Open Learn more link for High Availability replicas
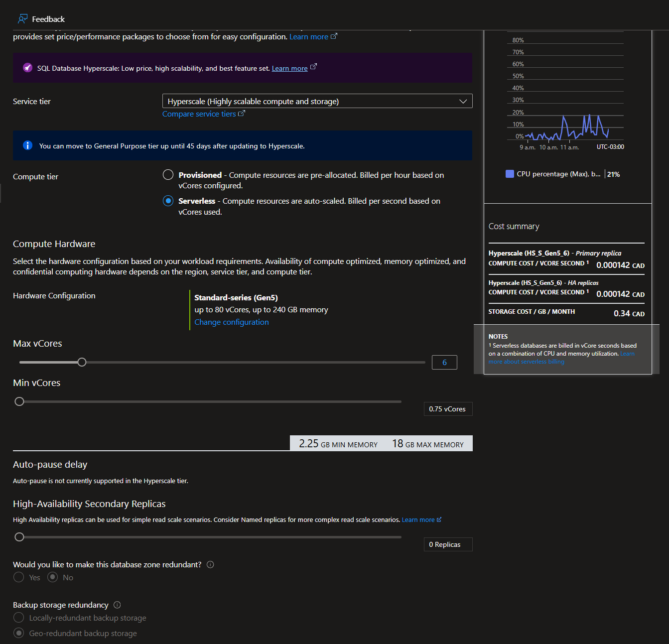The height and width of the screenshot is (644, 669). tap(418, 519)
